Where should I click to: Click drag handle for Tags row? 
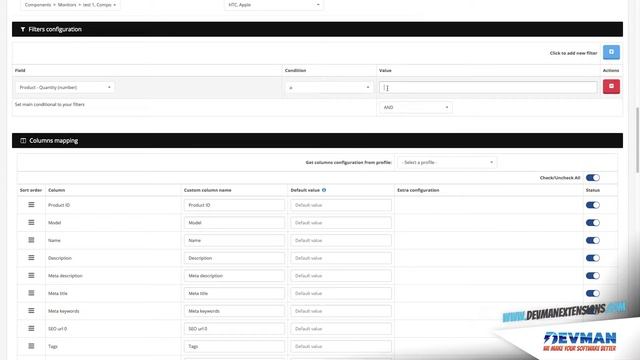[x=31, y=346]
